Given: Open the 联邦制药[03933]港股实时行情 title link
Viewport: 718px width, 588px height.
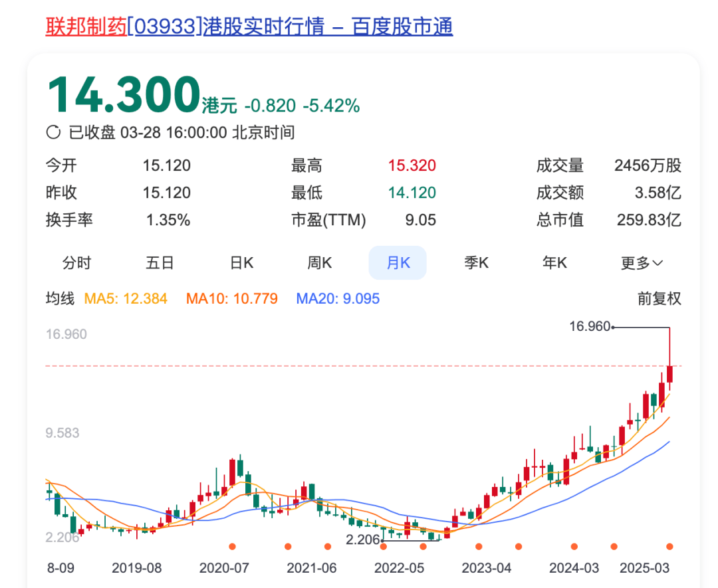Looking at the screenshot, I should pos(249,26).
